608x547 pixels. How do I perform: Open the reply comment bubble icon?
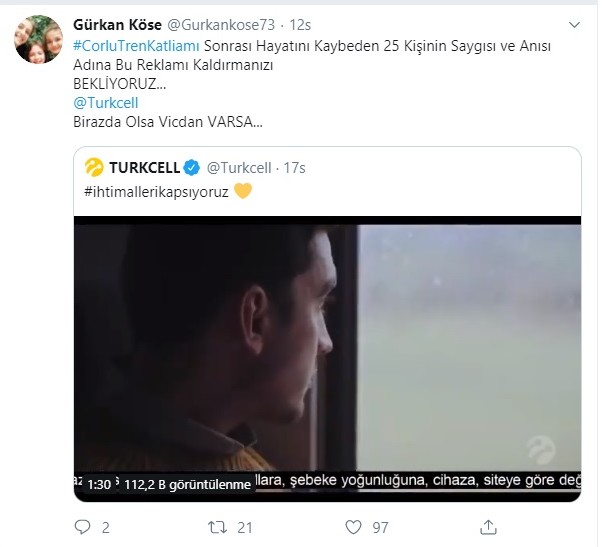[x=82, y=527]
